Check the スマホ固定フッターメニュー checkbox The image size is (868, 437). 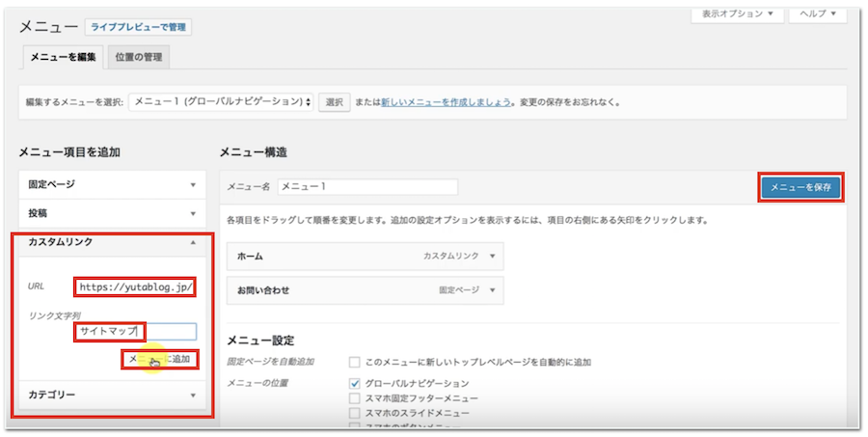click(355, 398)
